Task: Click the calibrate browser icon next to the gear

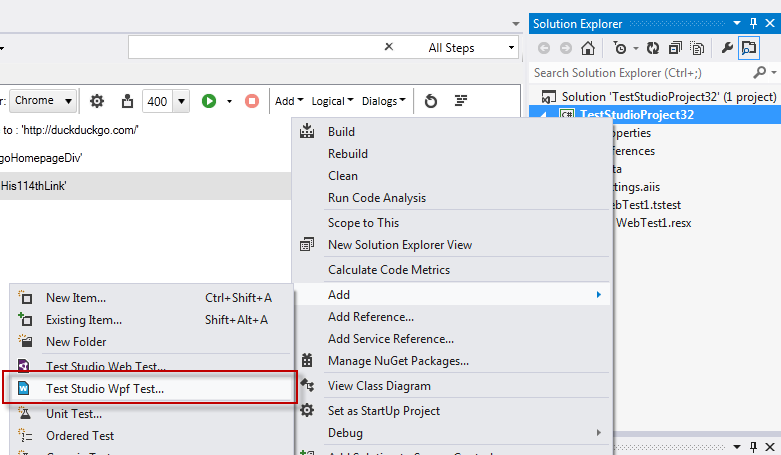Action: 127,101
